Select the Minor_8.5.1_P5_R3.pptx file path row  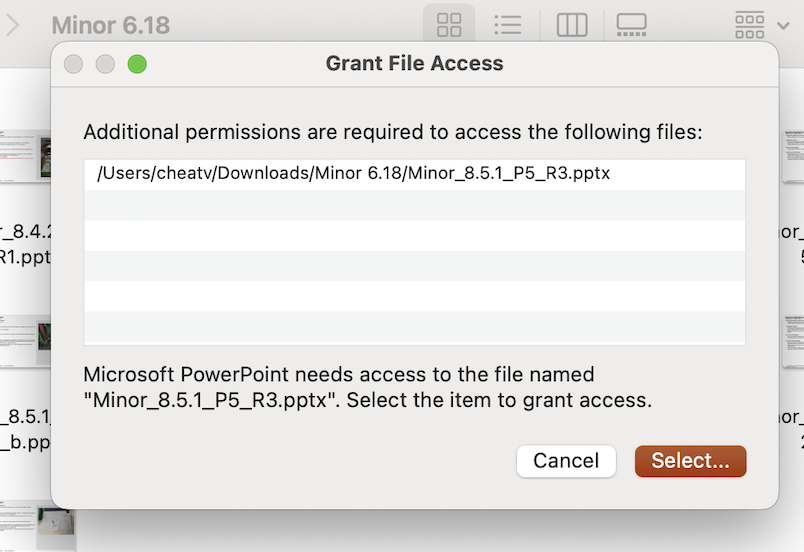click(414, 173)
